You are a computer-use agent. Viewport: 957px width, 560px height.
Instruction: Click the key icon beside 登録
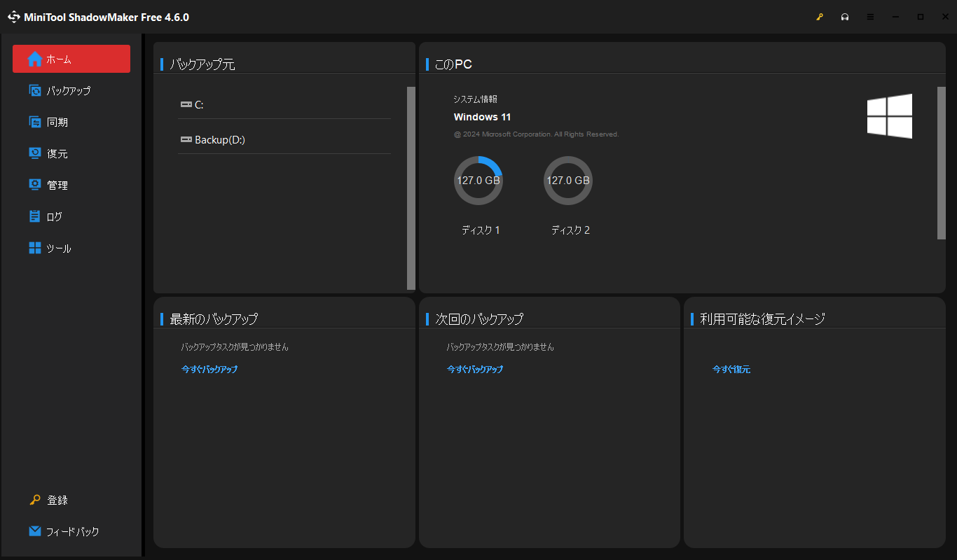tap(35, 500)
